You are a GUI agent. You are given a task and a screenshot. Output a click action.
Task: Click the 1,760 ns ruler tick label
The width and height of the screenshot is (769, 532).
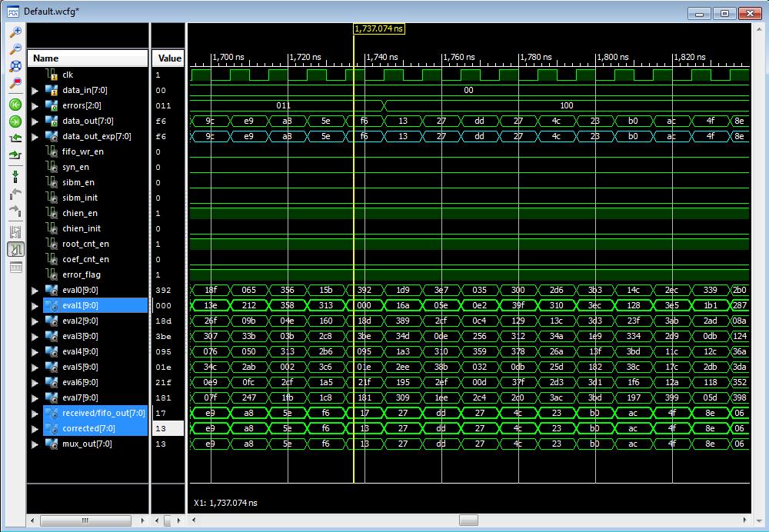tap(460, 57)
